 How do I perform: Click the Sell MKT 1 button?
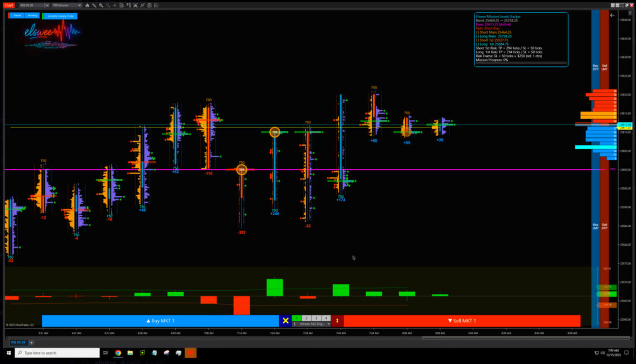coord(461,321)
